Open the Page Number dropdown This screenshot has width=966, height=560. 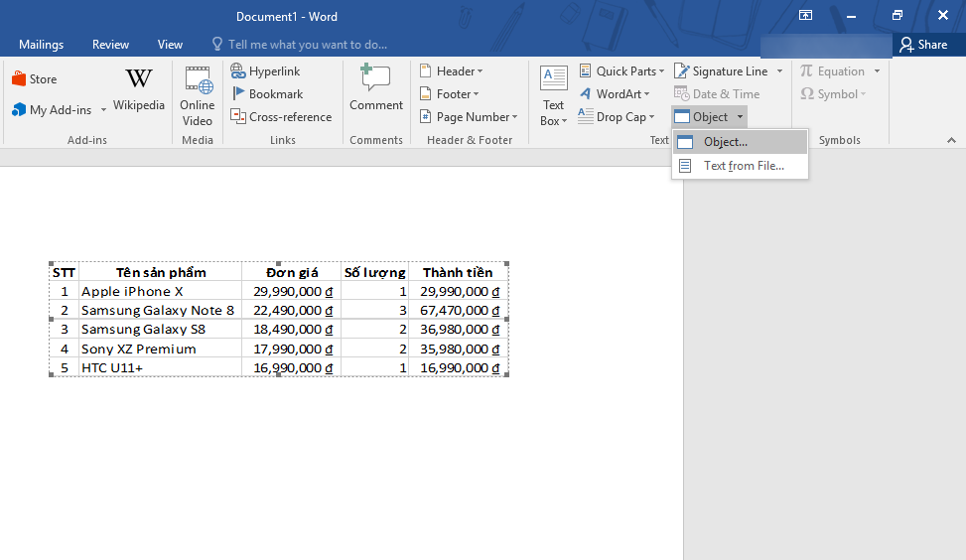pyautogui.click(x=469, y=117)
